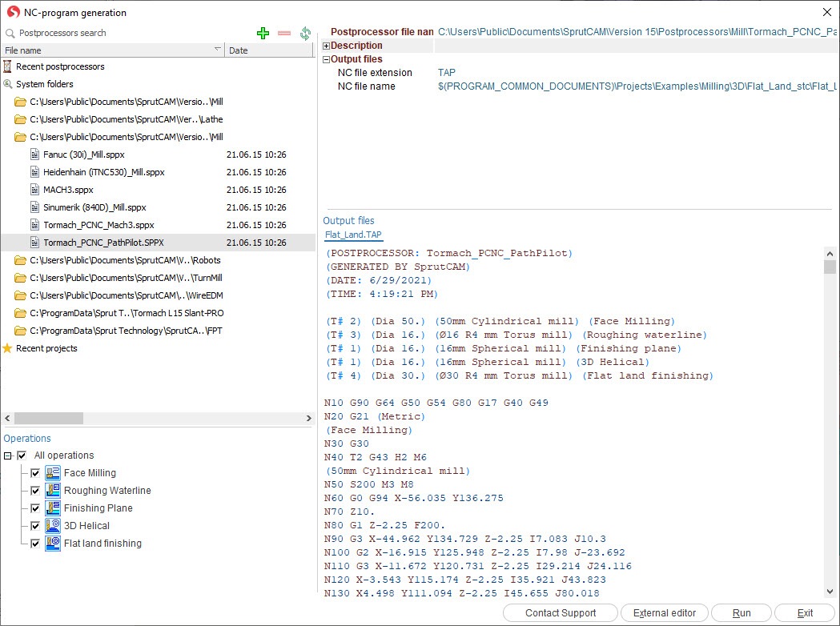This screenshot has width=840, height=626.
Task: Click the Flat land finishing operation icon
Action: pos(53,544)
